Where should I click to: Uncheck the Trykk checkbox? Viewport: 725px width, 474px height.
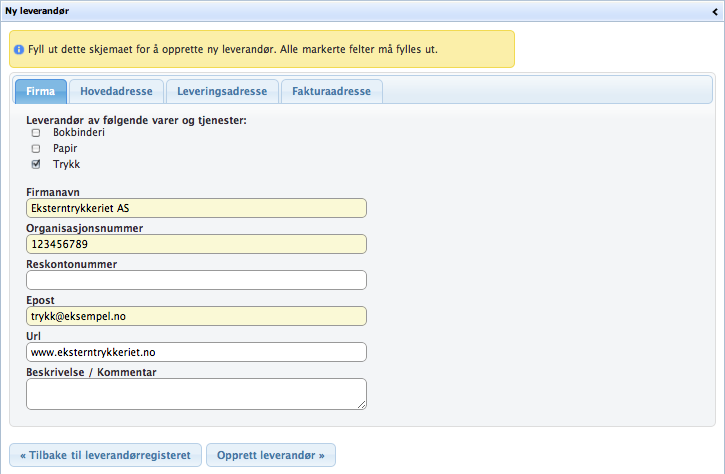(36, 164)
